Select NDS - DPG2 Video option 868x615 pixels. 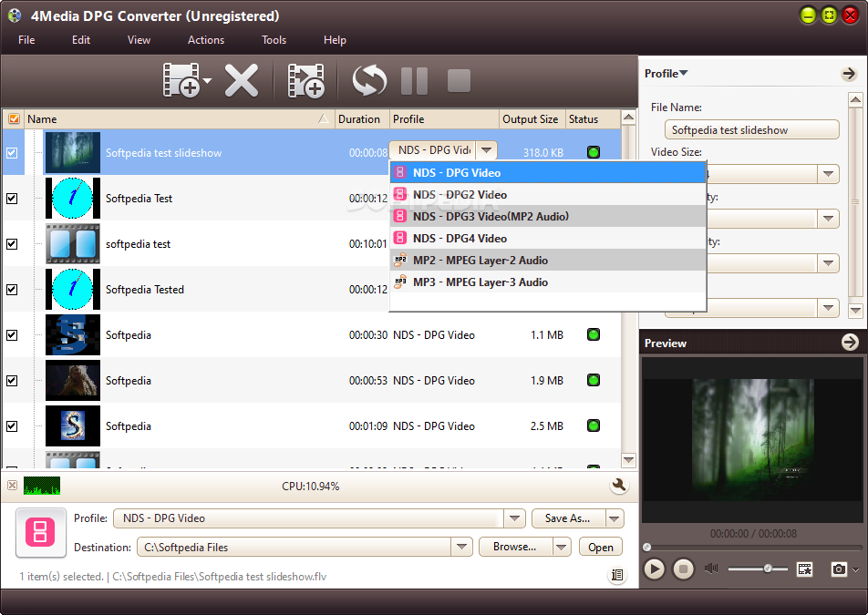(548, 195)
